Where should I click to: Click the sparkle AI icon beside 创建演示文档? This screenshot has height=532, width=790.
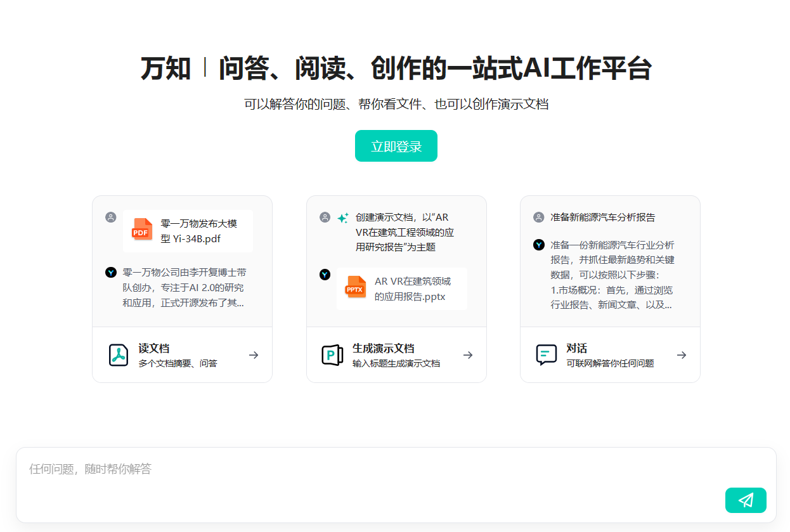pos(343,217)
